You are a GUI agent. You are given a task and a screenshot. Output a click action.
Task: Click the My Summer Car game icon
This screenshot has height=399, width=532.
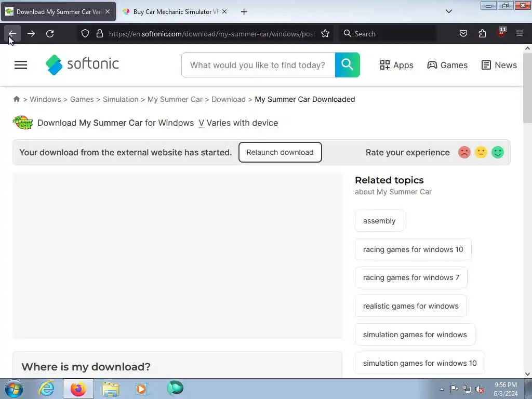(22, 123)
